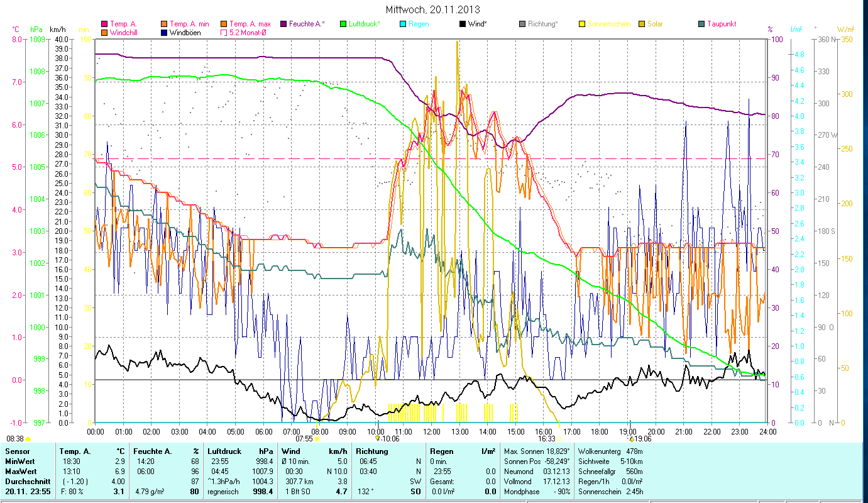Toggle the gray Richtung* legend box
The width and height of the screenshot is (868, 503).
(522, 25)
